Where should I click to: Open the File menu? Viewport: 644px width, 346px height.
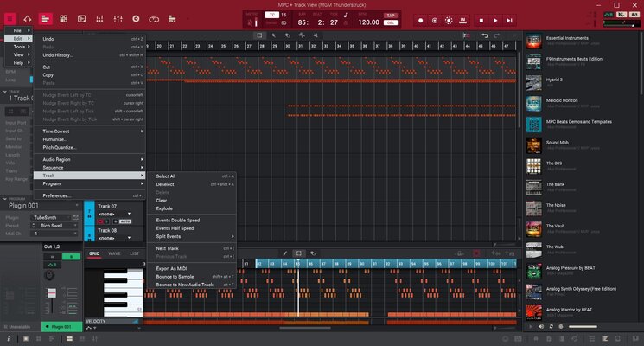click(17, 30)
